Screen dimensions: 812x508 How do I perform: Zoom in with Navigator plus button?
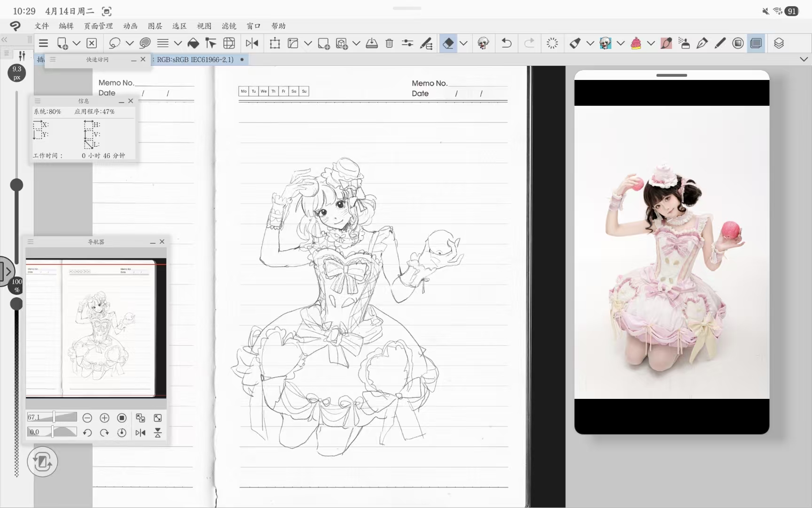tap(104, 418)
